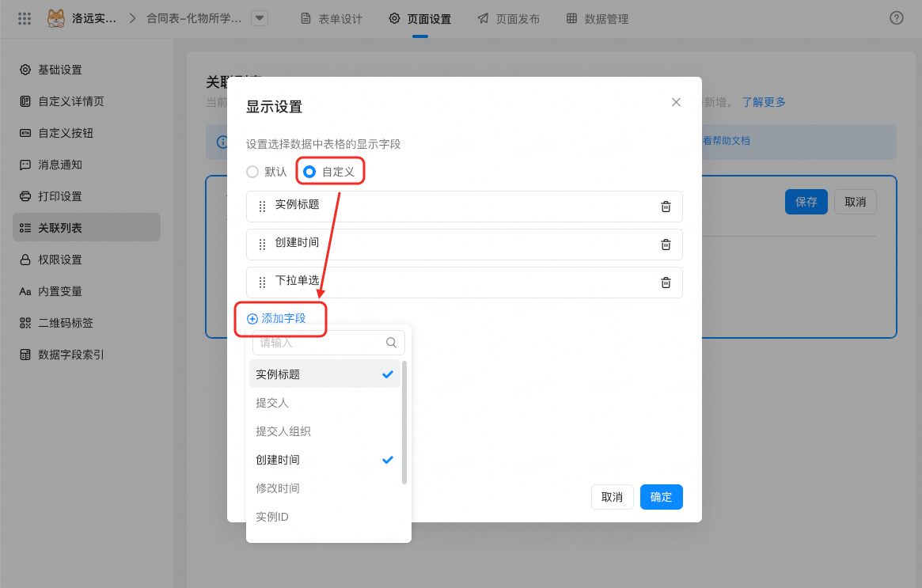Click drag handle of 实例标题 row
The height and width of the screenshot is (588, 922).
pos(262,207)
